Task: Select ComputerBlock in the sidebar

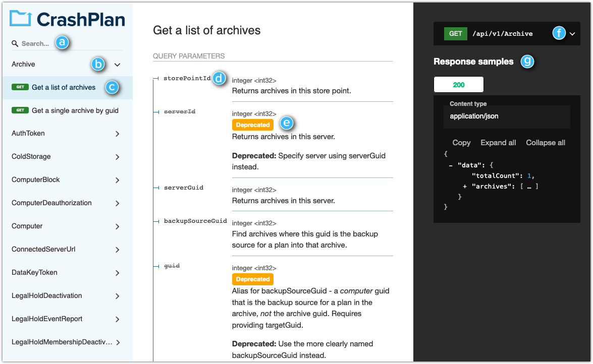Action: pyautogui.click(x=35, y=180)
